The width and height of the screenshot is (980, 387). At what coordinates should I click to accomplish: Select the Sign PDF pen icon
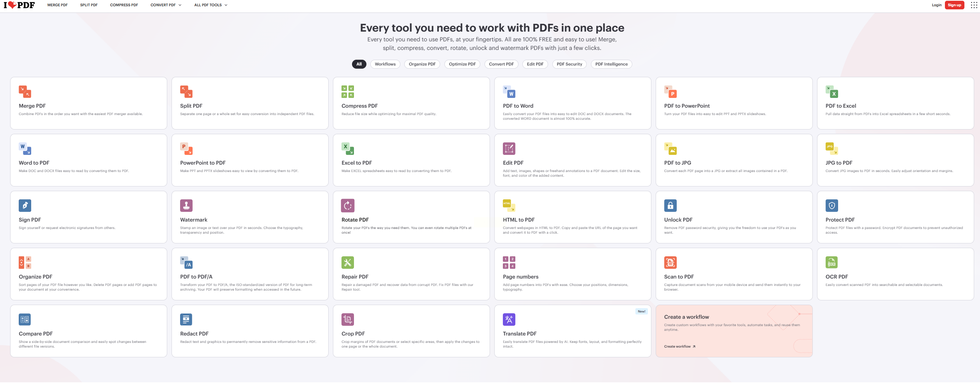pyautogui.click(x=25, y=206)
